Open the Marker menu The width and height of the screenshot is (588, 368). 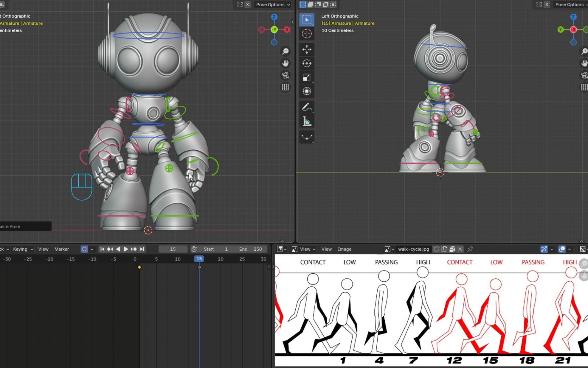coord(61,249)
